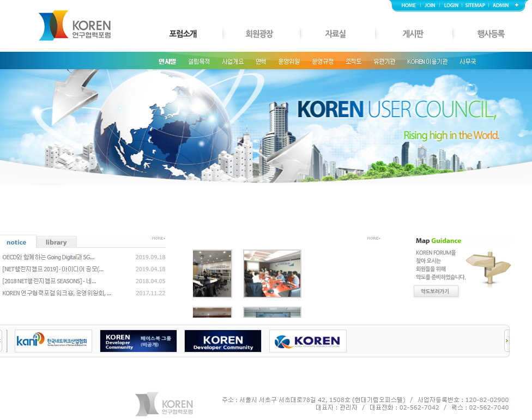Viewport: 532px width, 420px height.
Task: Open the 행사등록 main menu
Action: coord(491,34)
